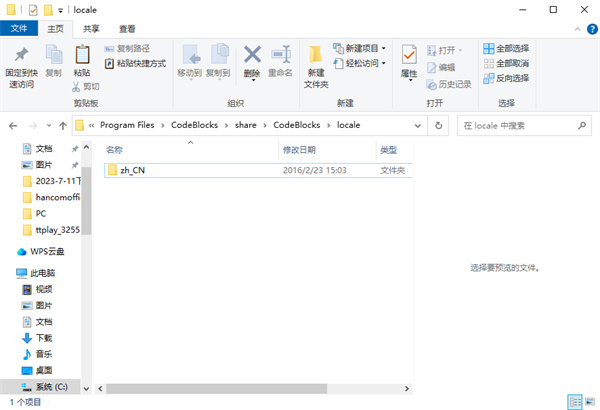Click the share breadcrumb segment
Screen dimensions: 600x410
click(246, 125)
